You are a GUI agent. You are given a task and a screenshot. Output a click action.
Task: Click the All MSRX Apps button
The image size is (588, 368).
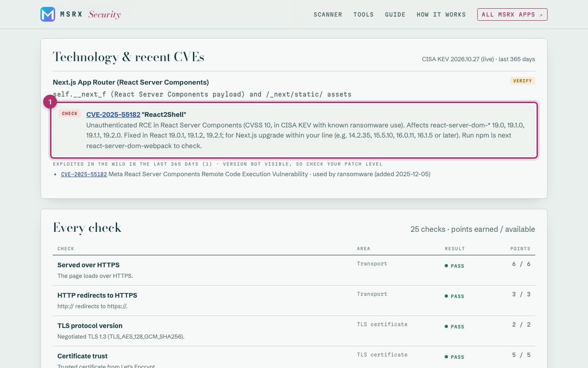[x=512, y=15]
